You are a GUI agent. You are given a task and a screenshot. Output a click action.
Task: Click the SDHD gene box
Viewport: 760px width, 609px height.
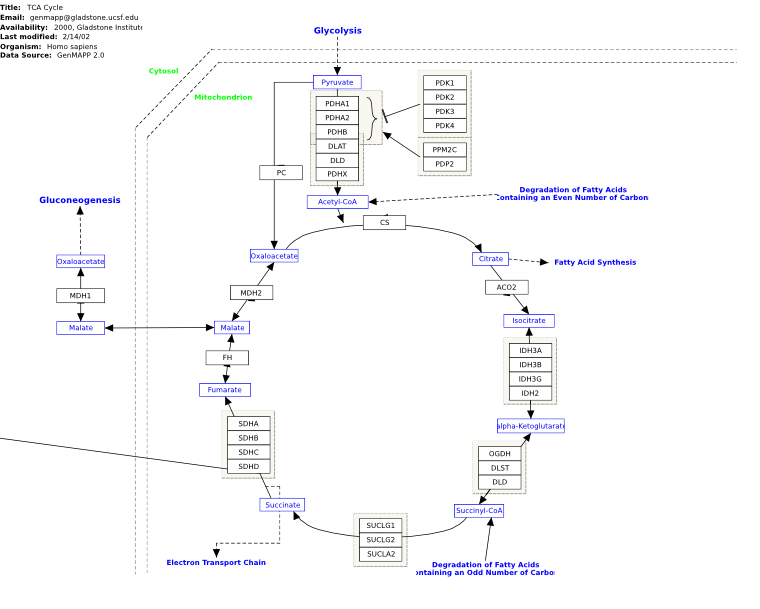point(249,466)
